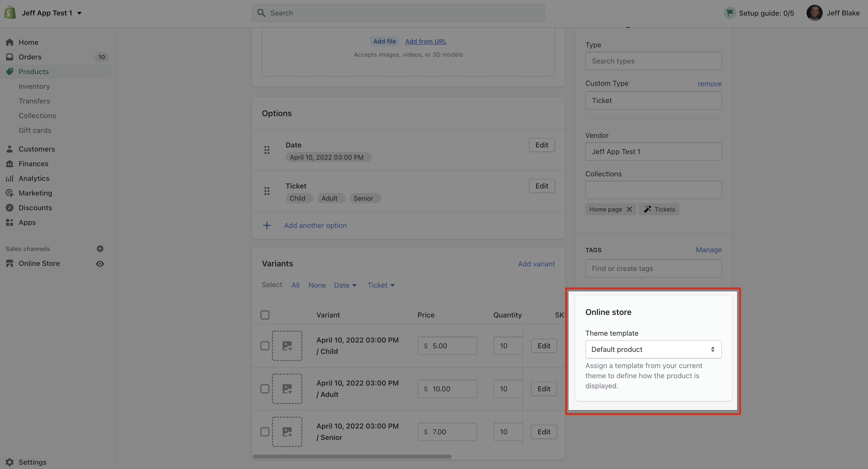Open the Theme template dropdown
The width and height of the screenshot is (868, 469).
(653, 349)
